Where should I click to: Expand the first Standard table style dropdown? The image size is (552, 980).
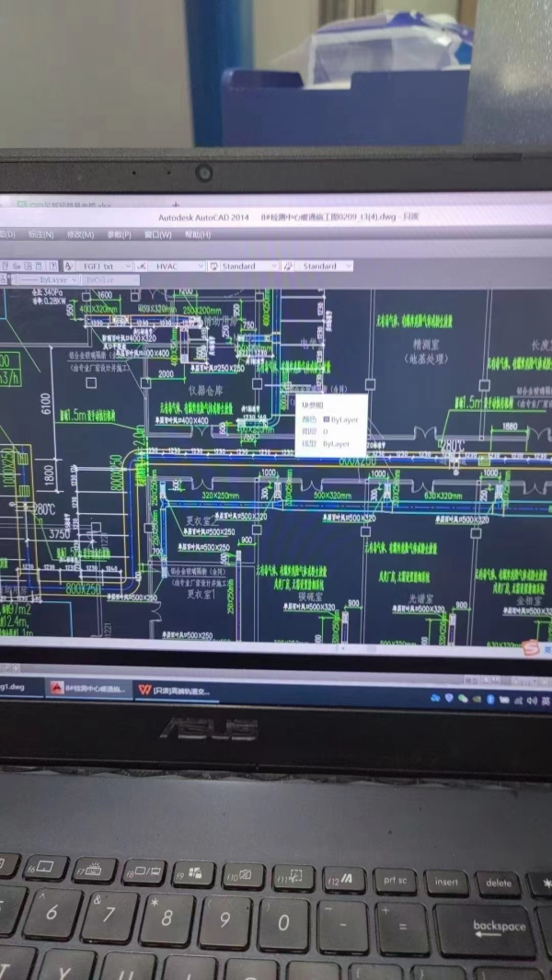273,266
